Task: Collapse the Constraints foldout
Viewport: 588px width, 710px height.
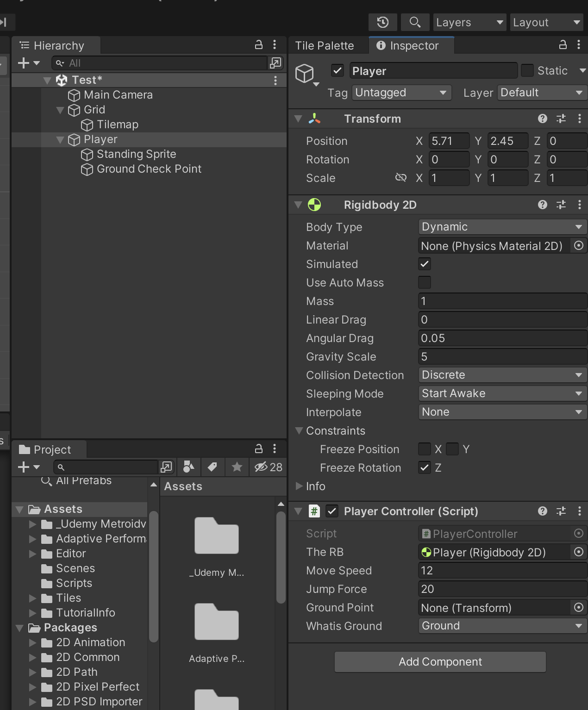Action: [299, 430]
